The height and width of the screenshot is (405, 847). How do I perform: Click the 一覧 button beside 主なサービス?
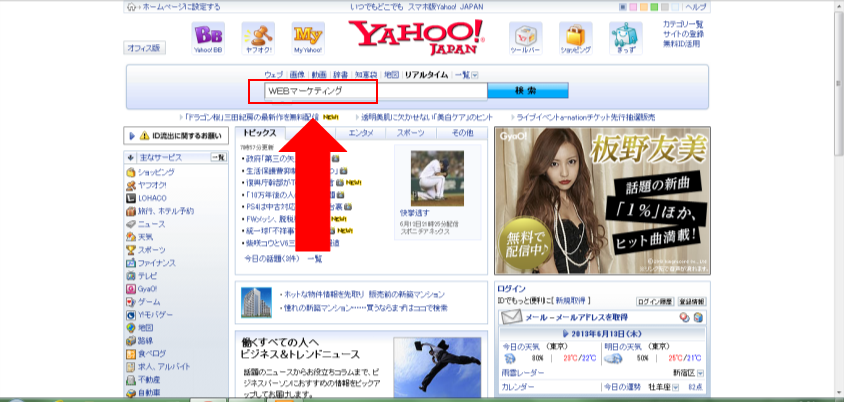218,158
